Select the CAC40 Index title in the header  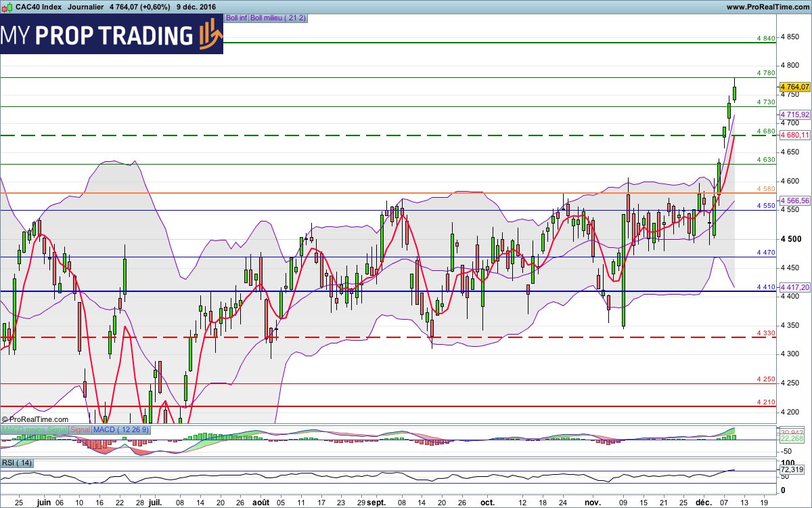[x=39, y=6]
